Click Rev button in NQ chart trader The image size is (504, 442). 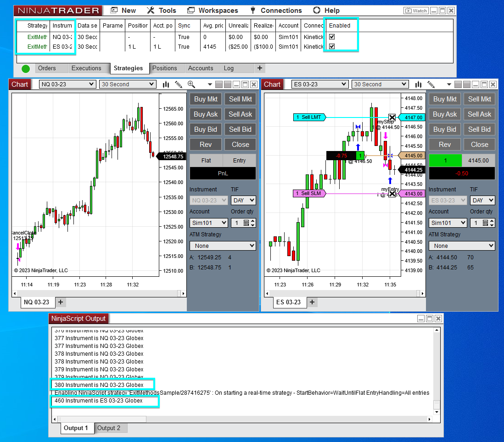(206, 145)
